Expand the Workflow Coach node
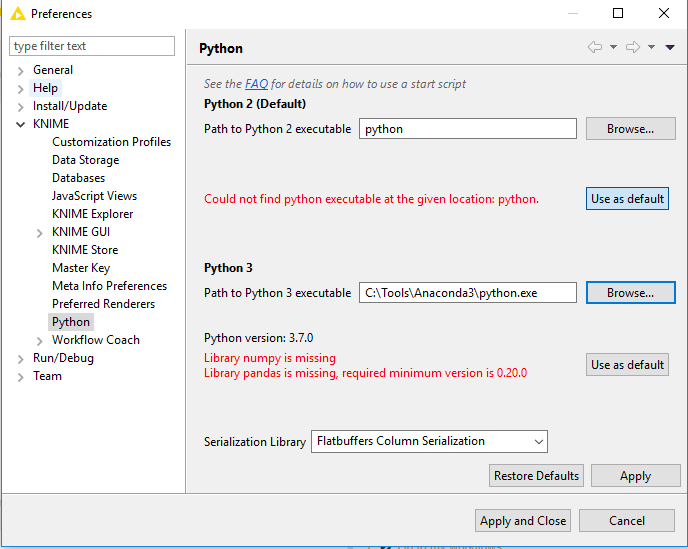Image resolution: width=688 pixels, height=549 pixels. [39, 341]
